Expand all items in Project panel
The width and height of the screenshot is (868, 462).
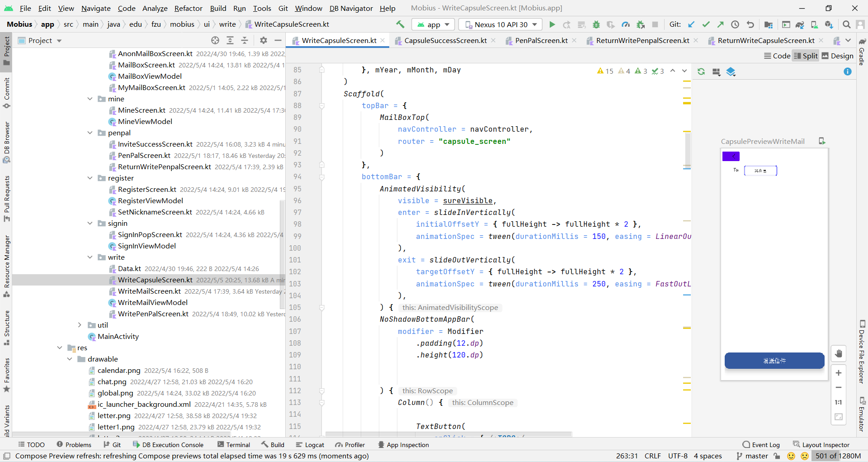pyautogui.click(x=230, y=40)
